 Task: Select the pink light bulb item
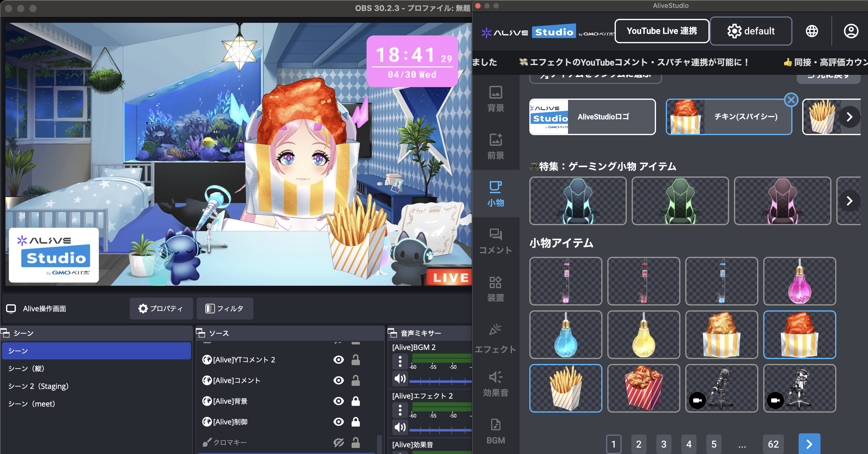pyautogui.click(x=799, y=281)
